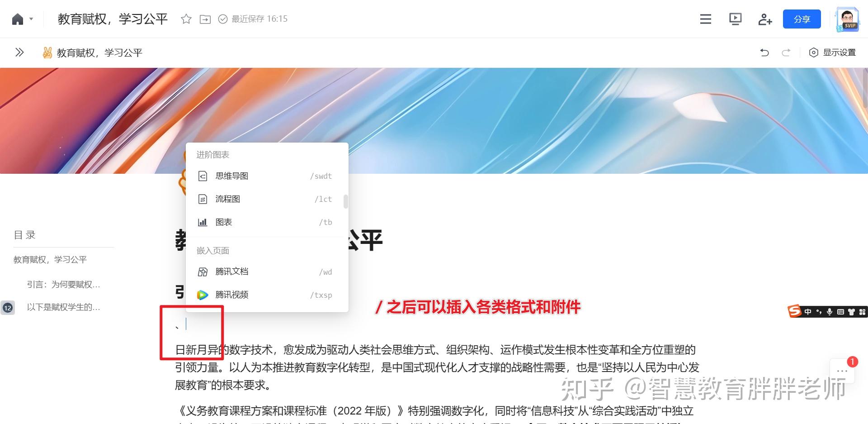The width and height of the screenshot is (868, 424).
Task: Click the redo arrow
Action: click(x=786, y=52)
